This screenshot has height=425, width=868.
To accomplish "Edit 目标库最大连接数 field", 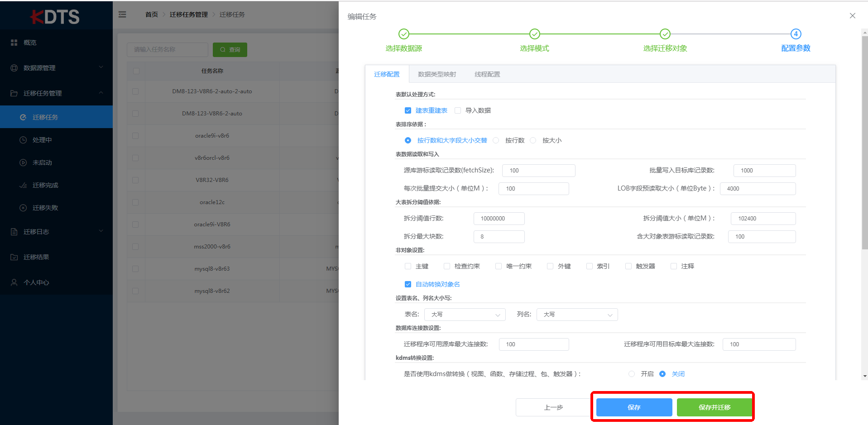I will [759, 344].
